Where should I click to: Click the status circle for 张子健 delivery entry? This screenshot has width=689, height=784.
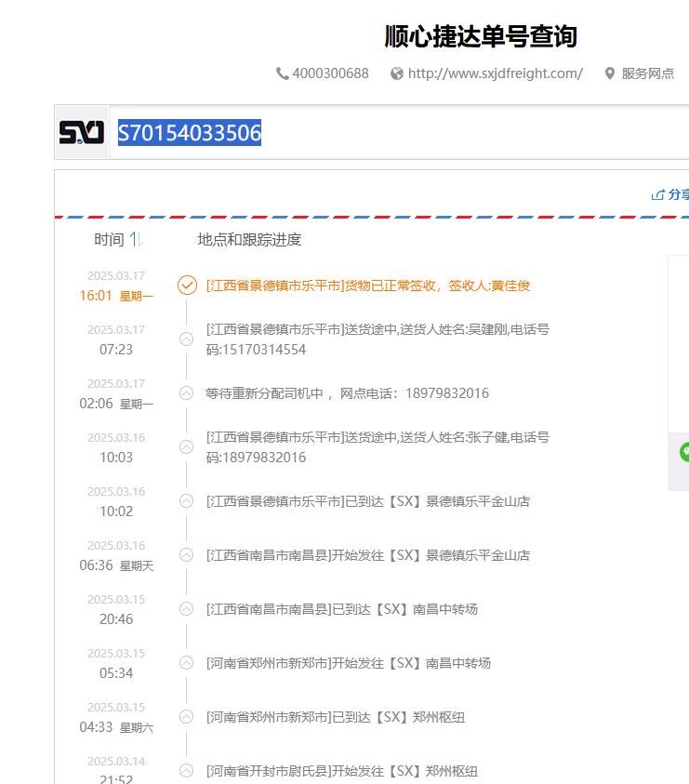pyautogui.click(x=187, y=447)
